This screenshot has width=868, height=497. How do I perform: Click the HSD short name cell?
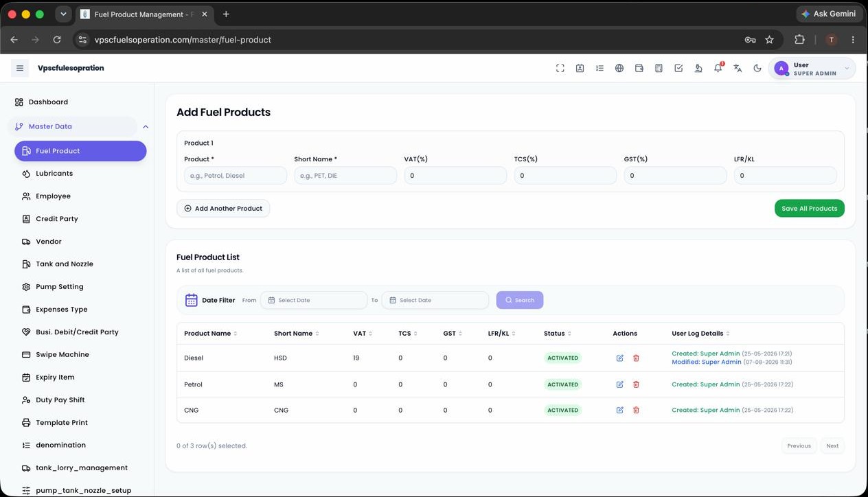(x=281, y=358)
